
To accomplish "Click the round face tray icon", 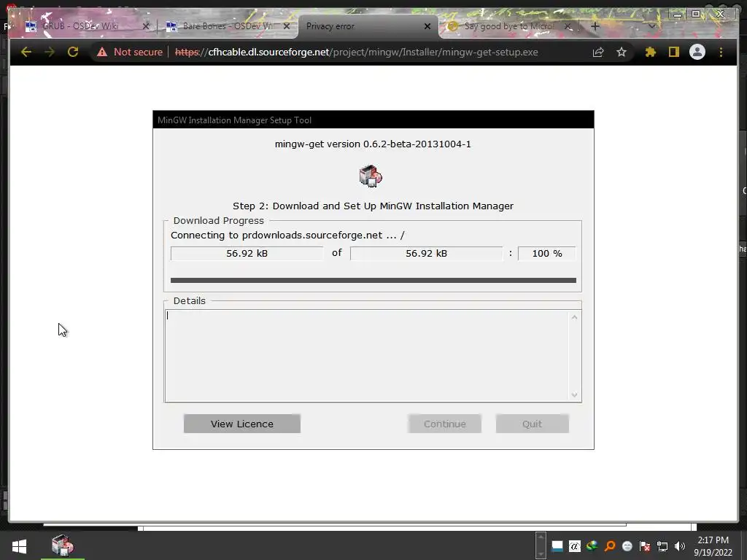I will tap(627, 546).
